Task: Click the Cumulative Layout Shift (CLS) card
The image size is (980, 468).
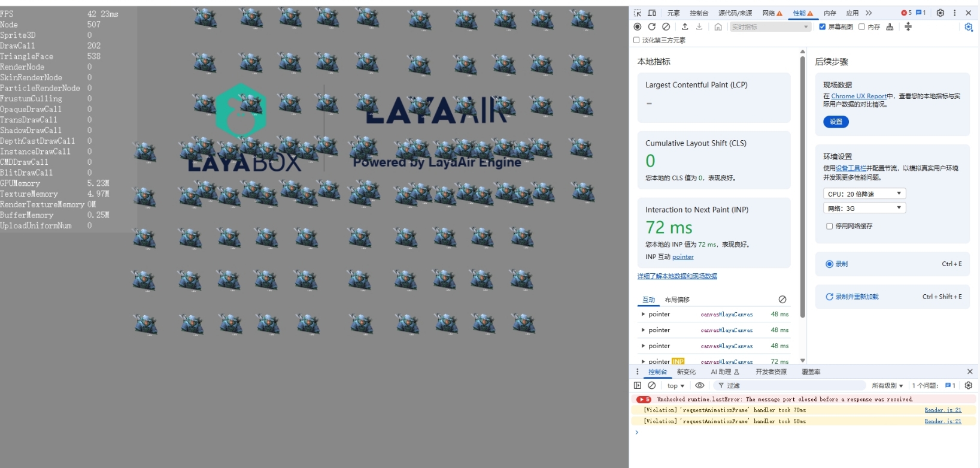Action: [x=714, y=160]
